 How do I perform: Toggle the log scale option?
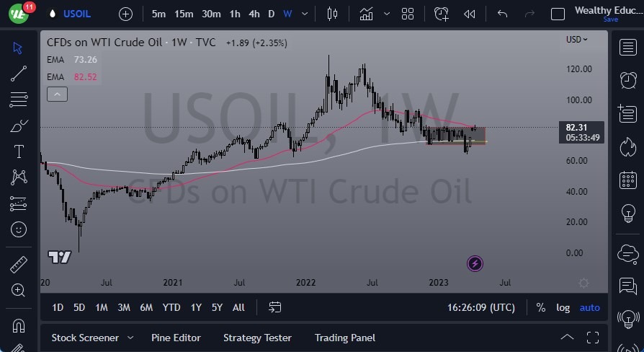tap(563, 307)
